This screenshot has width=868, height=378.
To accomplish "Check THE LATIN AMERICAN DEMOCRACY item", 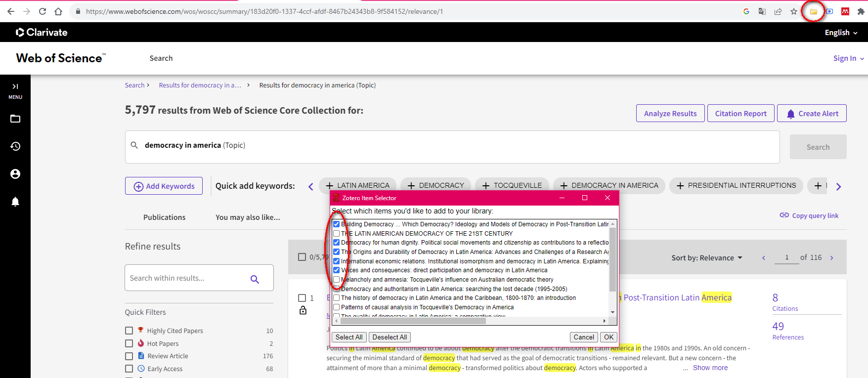I will point(337,233).
